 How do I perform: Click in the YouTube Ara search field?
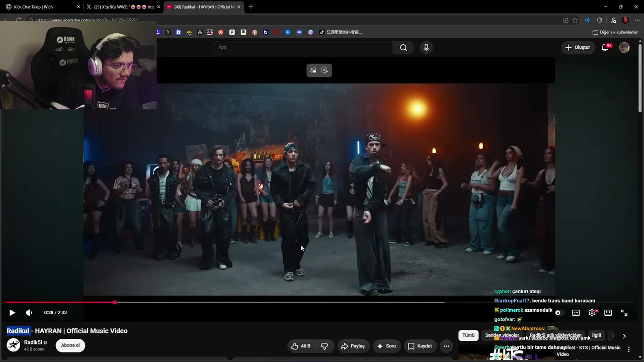303,47
